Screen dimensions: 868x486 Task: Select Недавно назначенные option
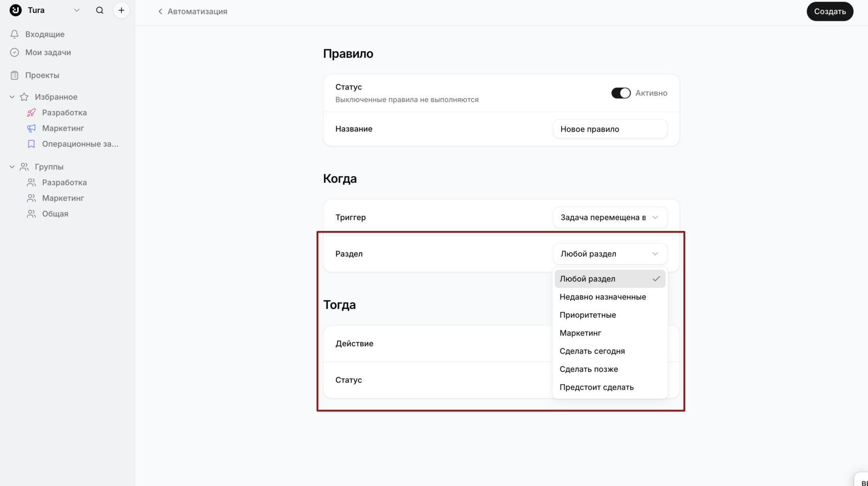coord(610,297)
